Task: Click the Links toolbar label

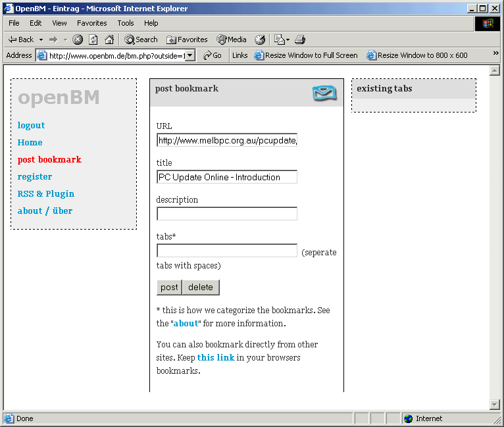Action: coord(239,55)
